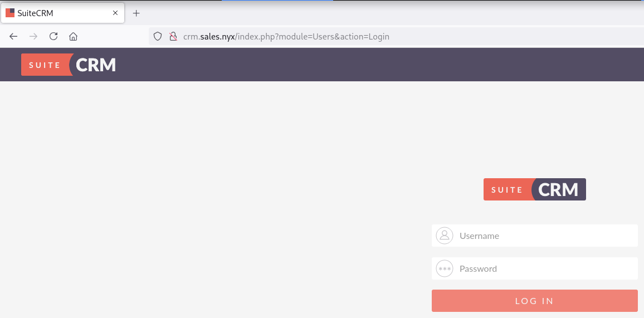The image size is (644, 318).
Task: Click the address bar with crm.sales.nyx URL
Action: click(334, 37)
